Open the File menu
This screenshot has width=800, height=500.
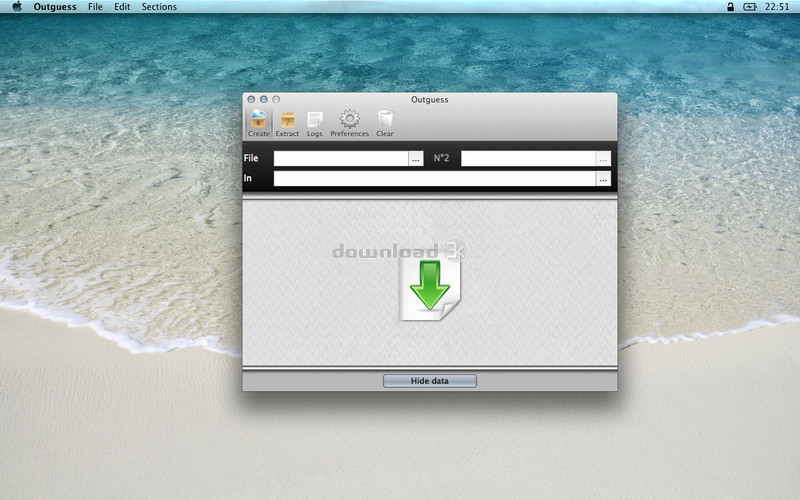point(95,7)
